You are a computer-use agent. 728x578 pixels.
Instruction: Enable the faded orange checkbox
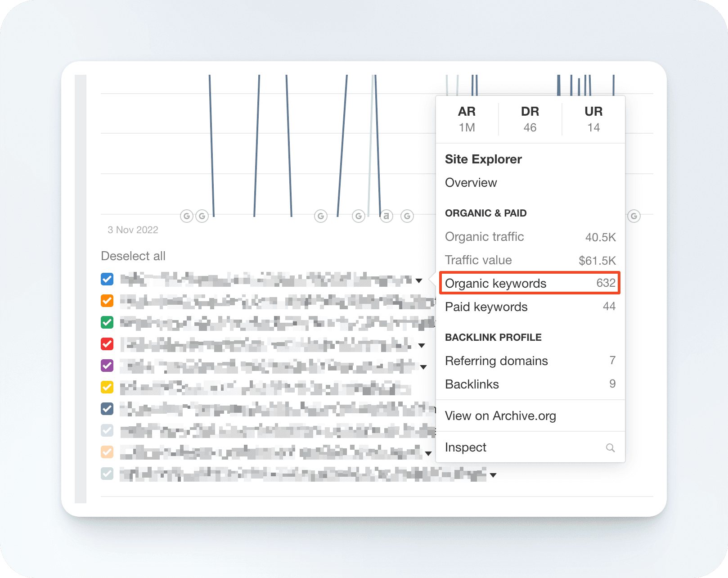pyautogui.click(x=107, y=452)
